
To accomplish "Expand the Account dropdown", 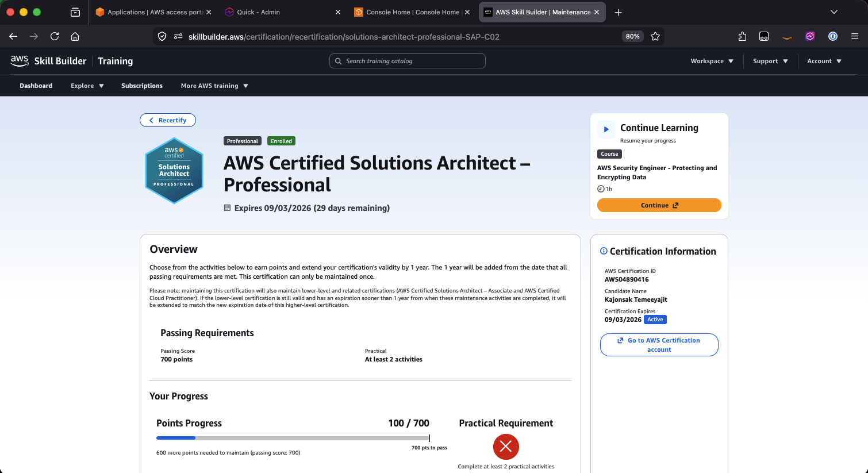I will tap(824, 61).
